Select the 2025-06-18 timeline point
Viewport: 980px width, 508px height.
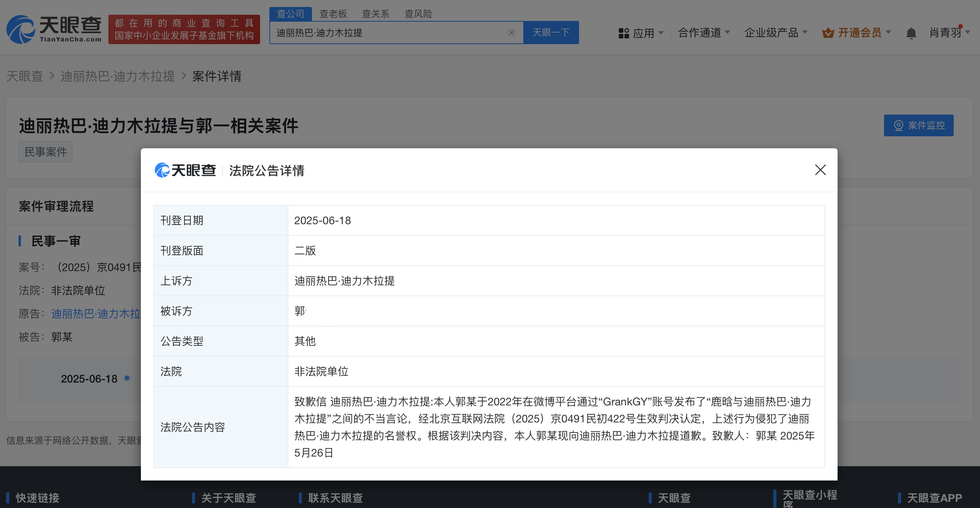[x=127, y=378]
